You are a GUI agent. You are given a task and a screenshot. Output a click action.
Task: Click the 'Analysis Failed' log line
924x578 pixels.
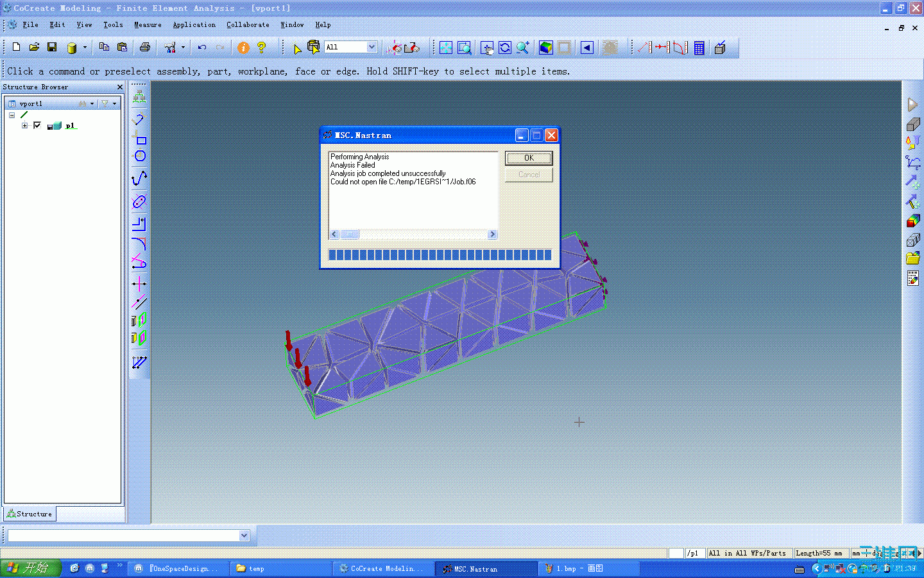point(353,165)
